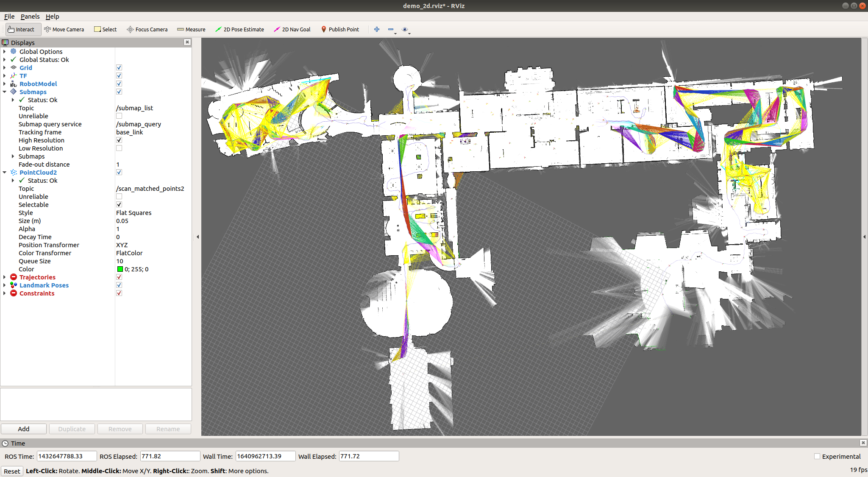Activate the 2D Nav Goal tool
This screenshot has width=868, height=477.
pos(292,29)
